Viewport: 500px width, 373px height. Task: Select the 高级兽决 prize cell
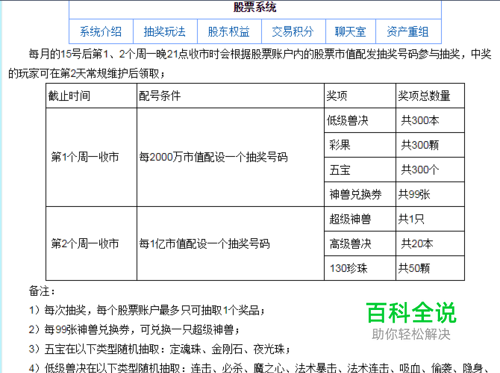tap(360, 244)
